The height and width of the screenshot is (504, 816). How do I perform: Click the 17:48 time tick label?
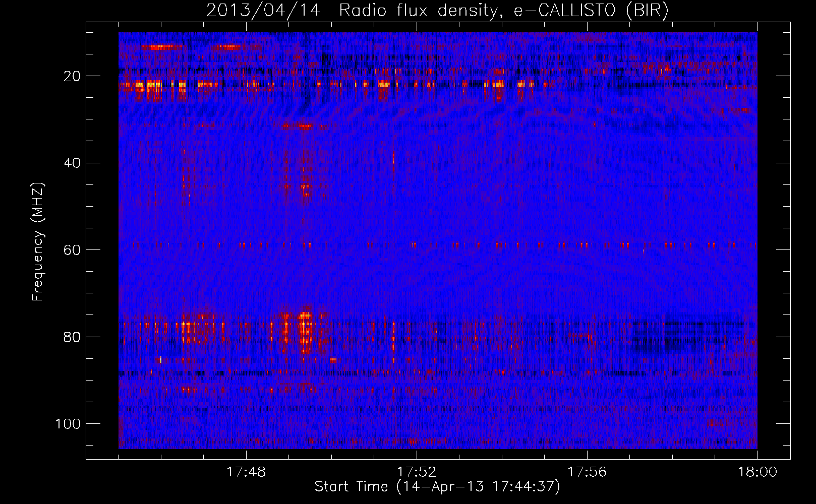[247, 472]
